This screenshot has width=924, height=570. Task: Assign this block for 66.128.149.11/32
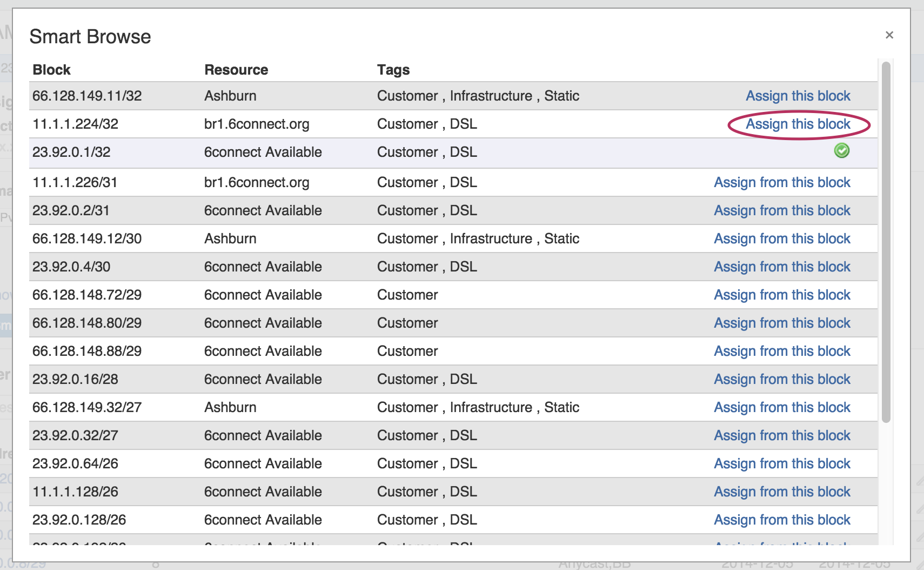[x=798, y=96]
